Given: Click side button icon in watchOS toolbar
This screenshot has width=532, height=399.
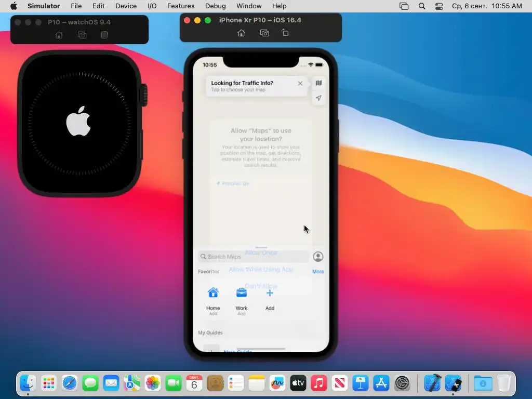Looking at the screenshot, I should tap(104, 35).
